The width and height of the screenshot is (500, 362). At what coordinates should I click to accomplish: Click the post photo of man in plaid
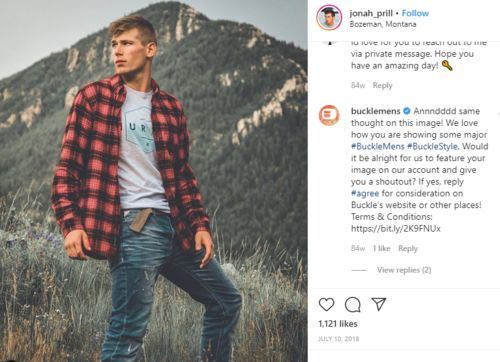tap(154, 181)
